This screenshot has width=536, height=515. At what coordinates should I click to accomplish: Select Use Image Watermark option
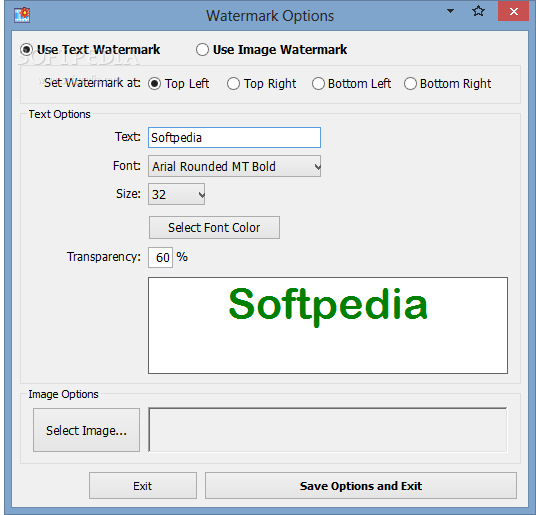click(x=271, y=50)
